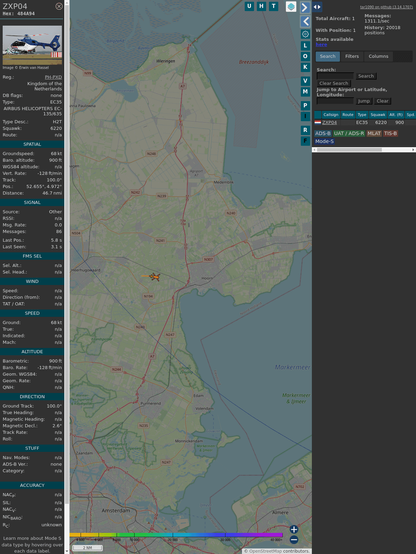This screenshot has width=416, height=554.
Task: Zoom in with the plus button
Action: coord(294,529)
